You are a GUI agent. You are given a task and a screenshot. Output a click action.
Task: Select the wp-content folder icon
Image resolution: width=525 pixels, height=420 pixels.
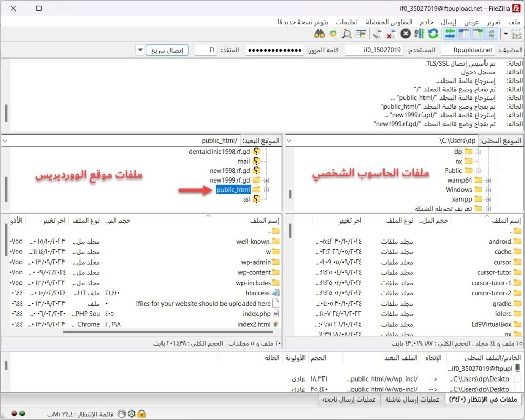pyautogui.click(x=276, y=272)
